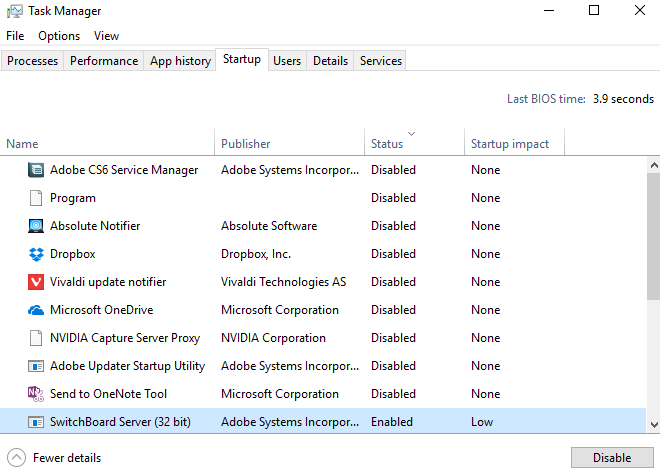Click the Task Manager title bar icon
This screenshot has width=660, height=475.
tap(15, 11)
